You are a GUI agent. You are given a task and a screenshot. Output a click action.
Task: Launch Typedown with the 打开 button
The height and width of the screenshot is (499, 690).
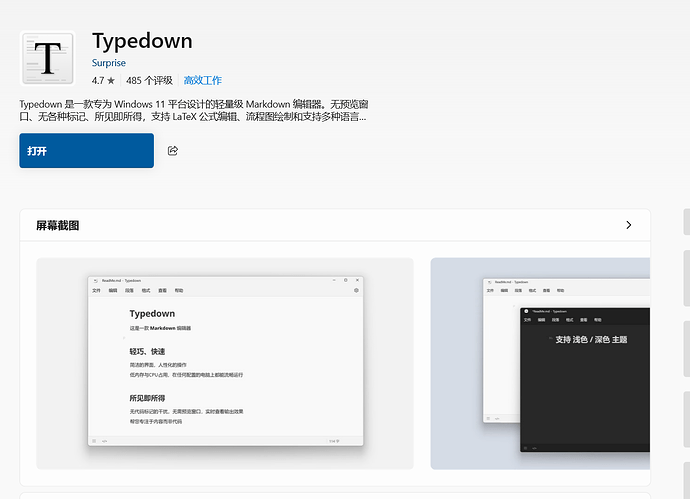point(87,150)
